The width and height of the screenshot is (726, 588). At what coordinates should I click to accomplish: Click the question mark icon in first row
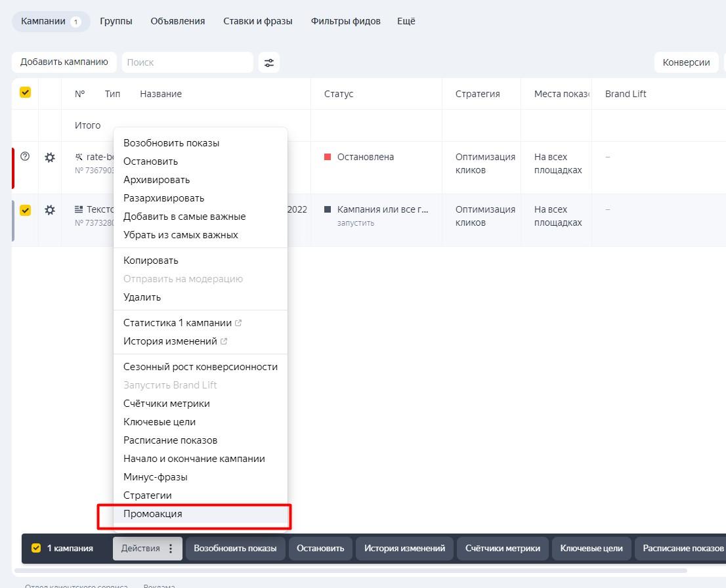(25, 156)
